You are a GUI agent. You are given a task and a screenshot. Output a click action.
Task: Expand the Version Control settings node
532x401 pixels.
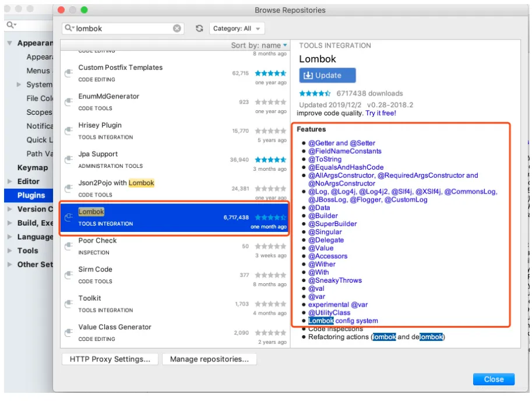(9, 209)
